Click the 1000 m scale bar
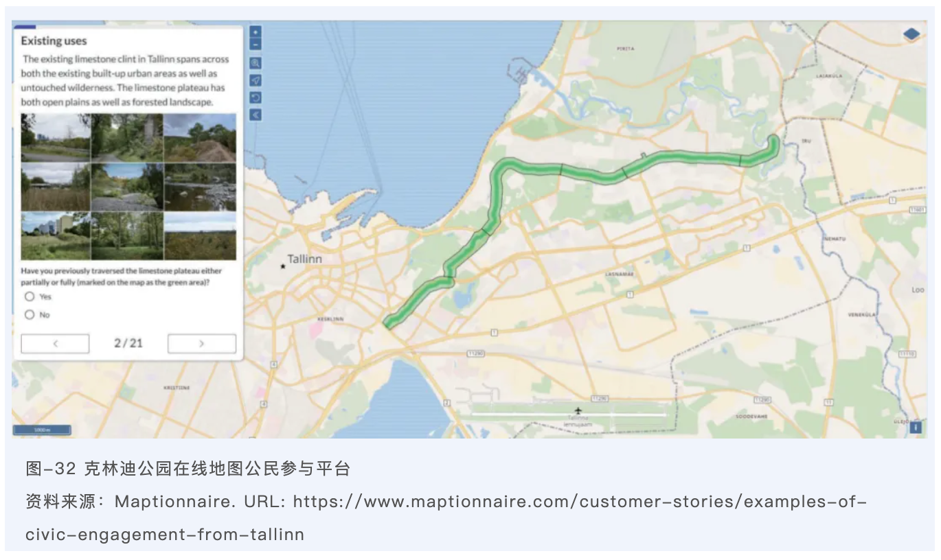Image resolution: width=941 pixels, height=560 pixels. click(x=41, y=430)
